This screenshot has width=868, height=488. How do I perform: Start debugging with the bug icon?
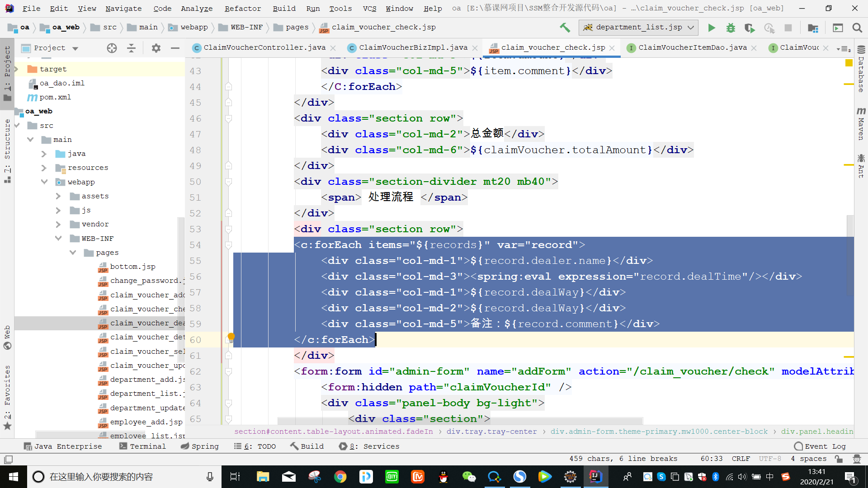click(x=731, y=28)
